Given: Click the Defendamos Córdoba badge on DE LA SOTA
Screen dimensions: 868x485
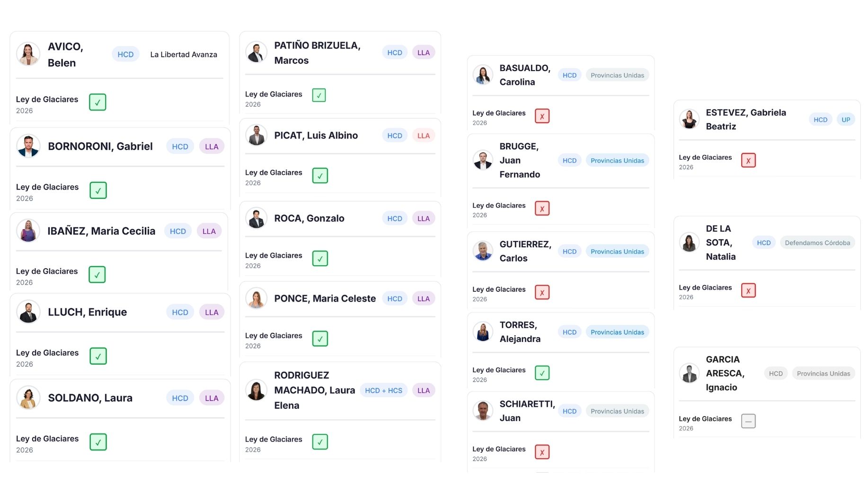Looking at the screenshot, I should click(817, 242).
